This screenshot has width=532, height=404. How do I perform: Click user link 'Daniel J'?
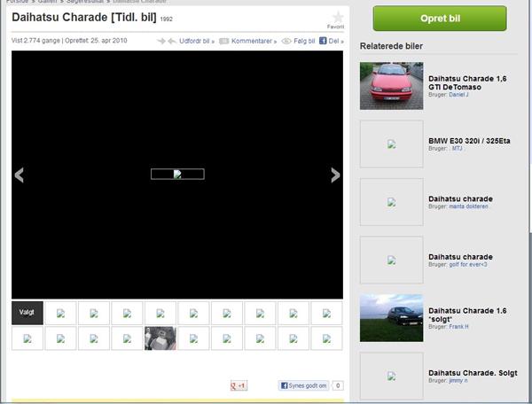pyautogui.click(x=459, y=94)
